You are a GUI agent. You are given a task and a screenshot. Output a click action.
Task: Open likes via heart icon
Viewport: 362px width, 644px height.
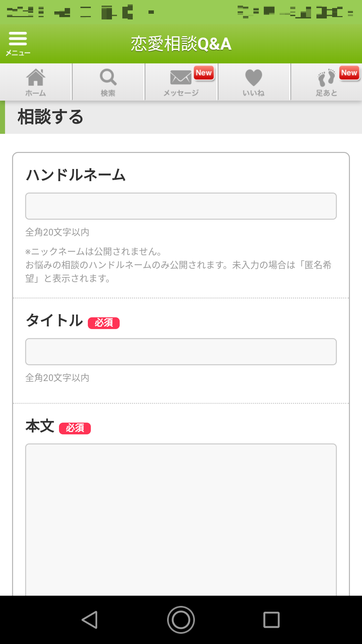coord(253,77)
